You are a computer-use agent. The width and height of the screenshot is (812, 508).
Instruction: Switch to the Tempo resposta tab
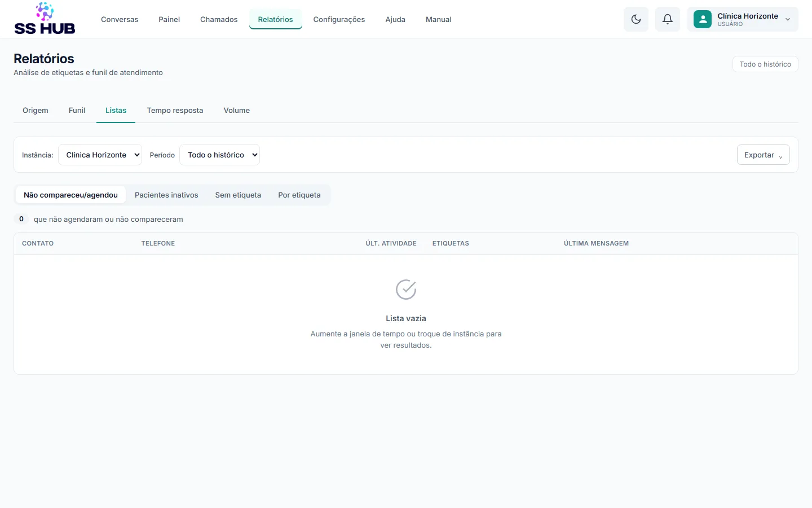pos(175,111)
